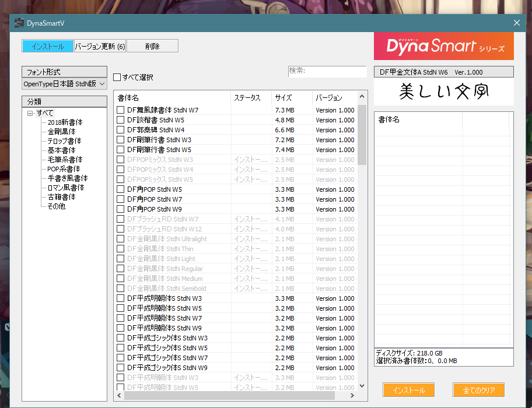Check DF角POP StdN W5 checkbox
Screen dimensions: 532x408
(x=120, y=189)
